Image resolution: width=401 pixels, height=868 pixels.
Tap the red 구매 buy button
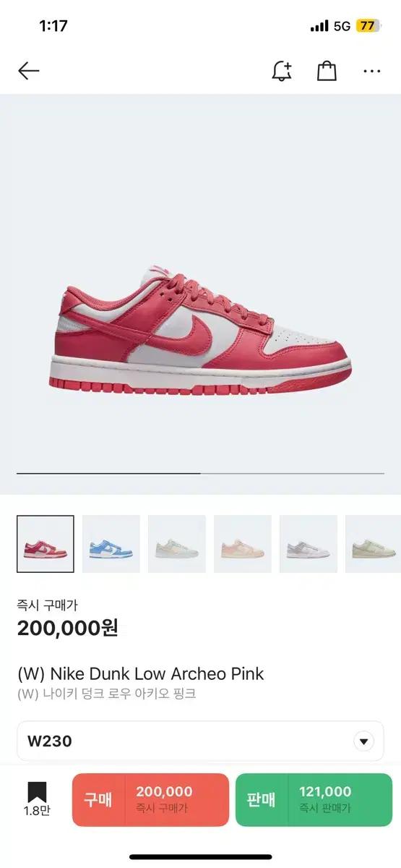coord(150,799)
